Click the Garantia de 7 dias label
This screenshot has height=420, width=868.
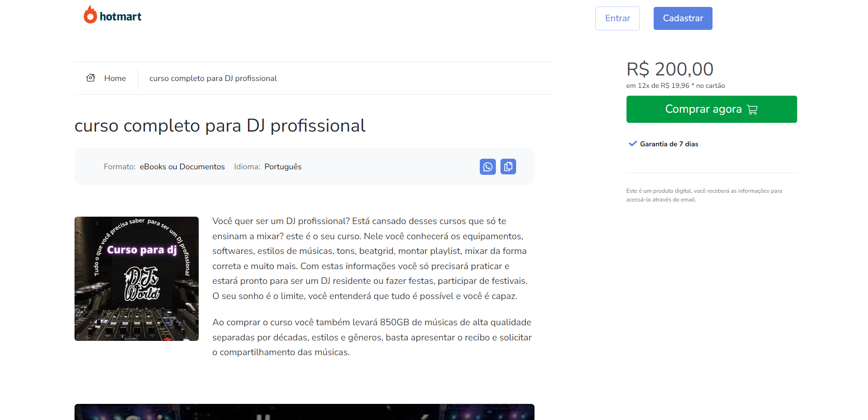point(669,144)
